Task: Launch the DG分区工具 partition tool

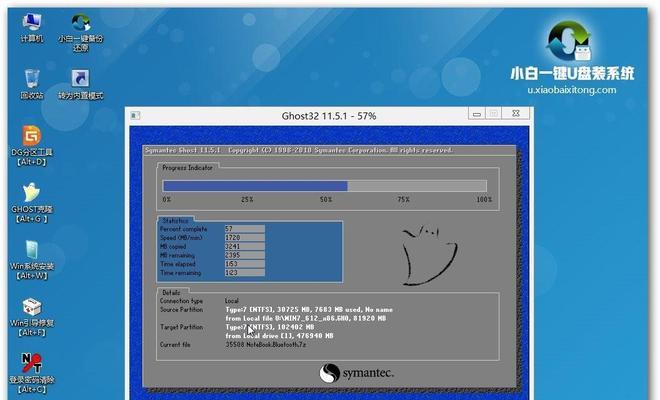Action: (31, 136)
